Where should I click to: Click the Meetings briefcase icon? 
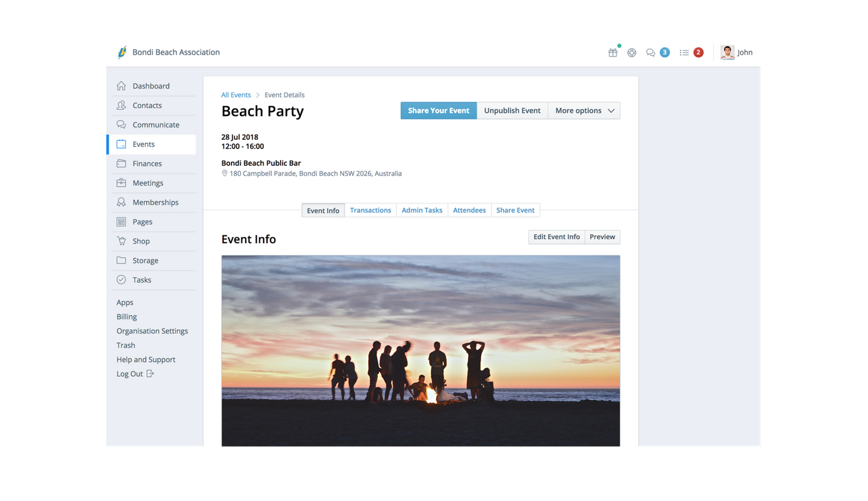[x=122, y=183]
